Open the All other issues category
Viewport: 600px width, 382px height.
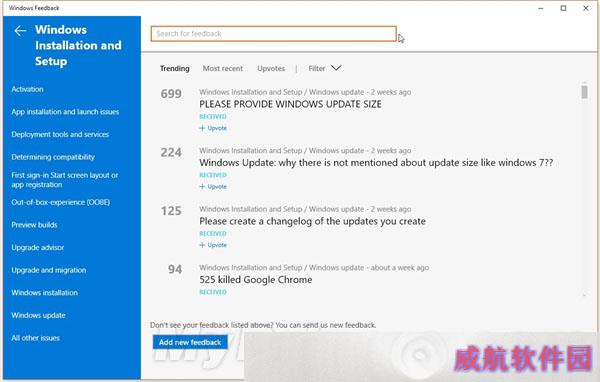point(35,338)
